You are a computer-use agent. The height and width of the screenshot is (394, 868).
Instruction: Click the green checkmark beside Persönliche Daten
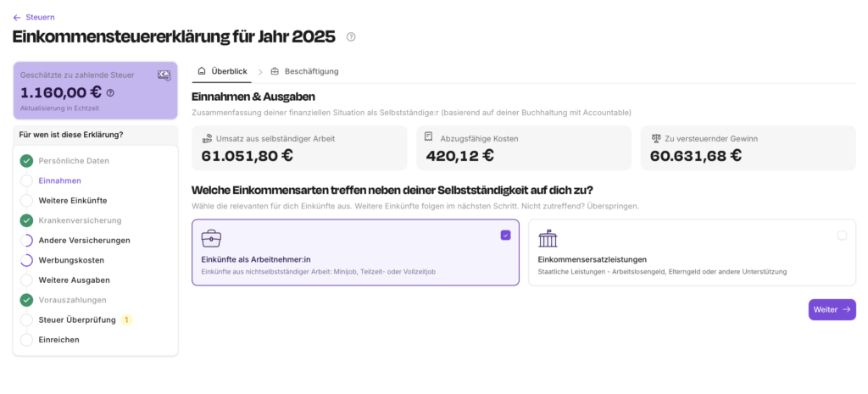coord(26,161)
